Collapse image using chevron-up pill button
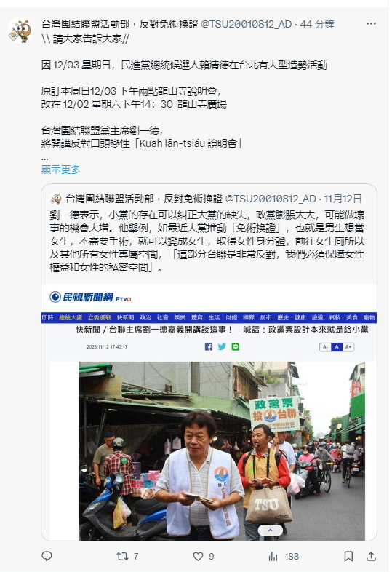Screen dimensions: 392x572 point(271,531)
